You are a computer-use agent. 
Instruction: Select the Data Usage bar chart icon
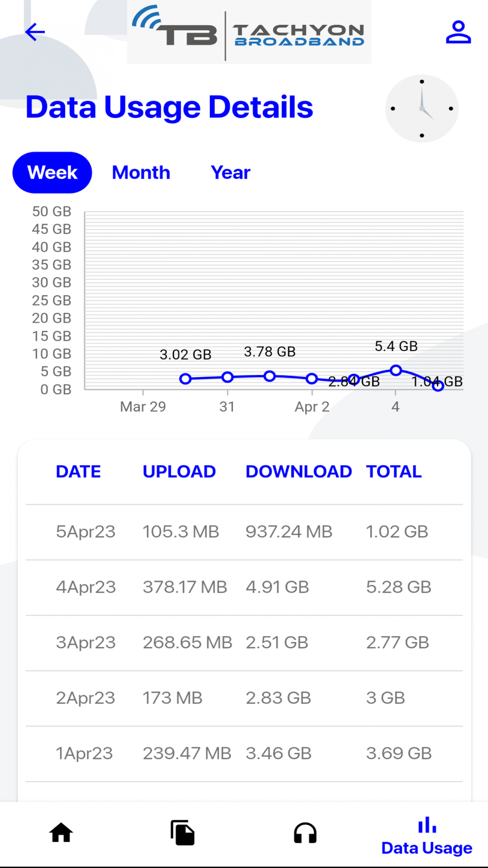(x=427, y=825)
